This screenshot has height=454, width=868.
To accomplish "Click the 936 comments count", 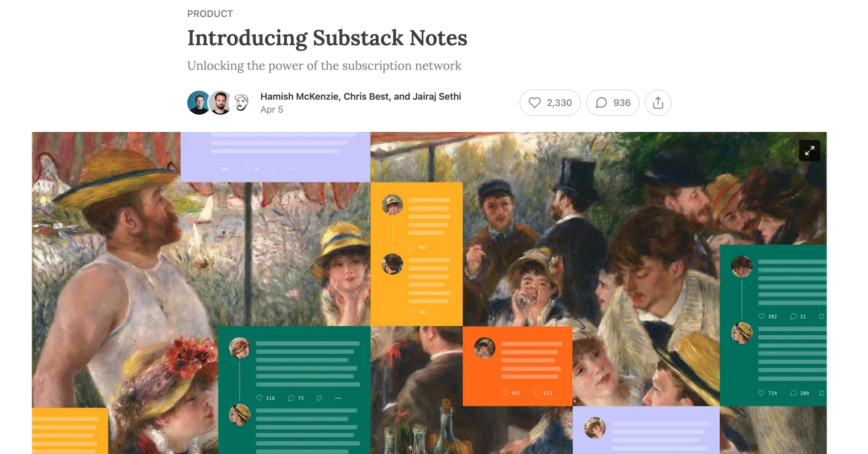I will 622,103.
